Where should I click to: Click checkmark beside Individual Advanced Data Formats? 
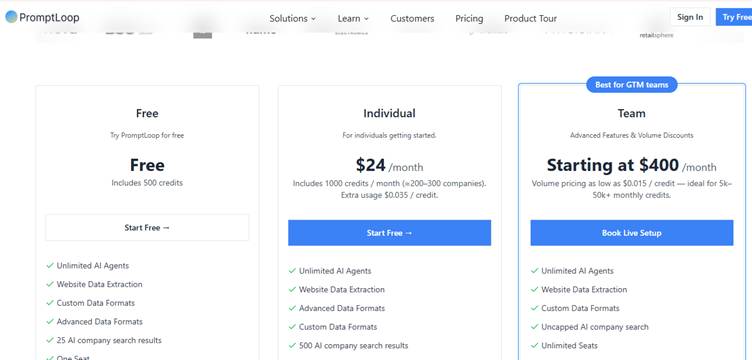(x=292, y=308)
